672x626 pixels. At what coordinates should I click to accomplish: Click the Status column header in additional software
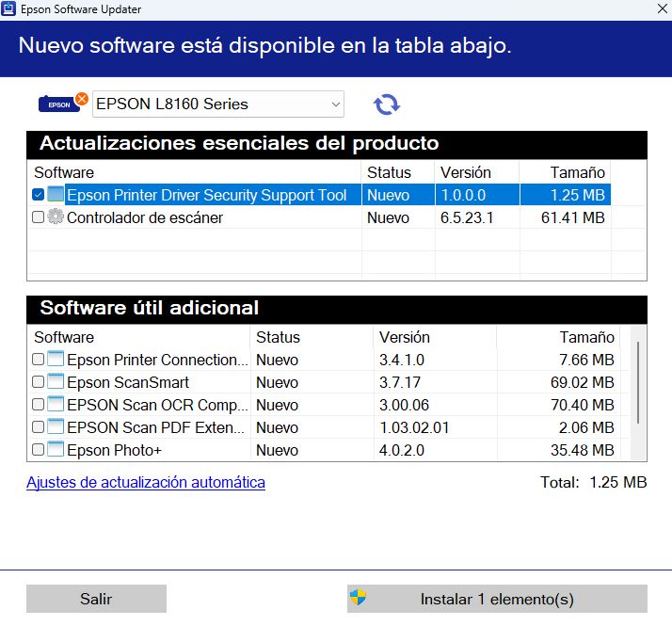tap(278, 337)
